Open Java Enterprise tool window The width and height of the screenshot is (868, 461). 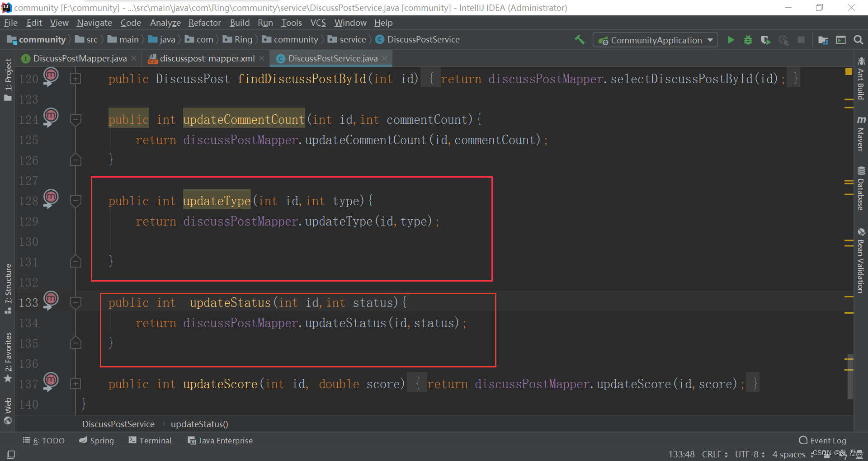tap(220, 440)
